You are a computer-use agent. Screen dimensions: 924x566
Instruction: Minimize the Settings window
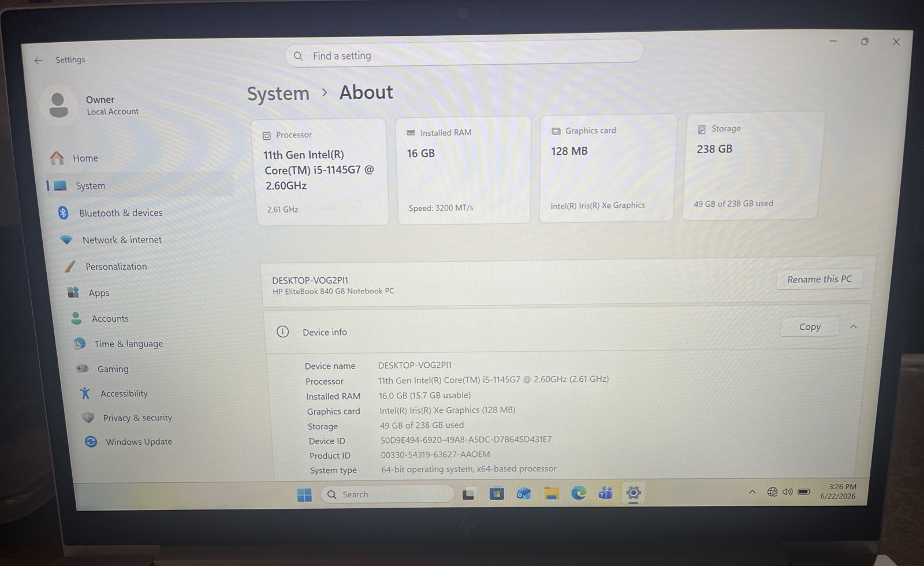click(833, 41)
